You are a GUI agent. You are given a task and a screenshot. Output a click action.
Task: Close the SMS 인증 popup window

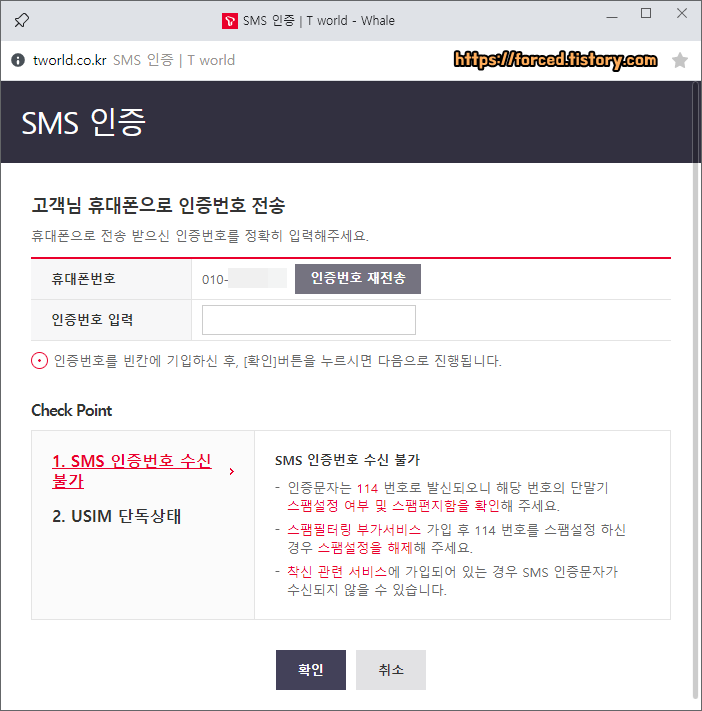pos(682,13)
